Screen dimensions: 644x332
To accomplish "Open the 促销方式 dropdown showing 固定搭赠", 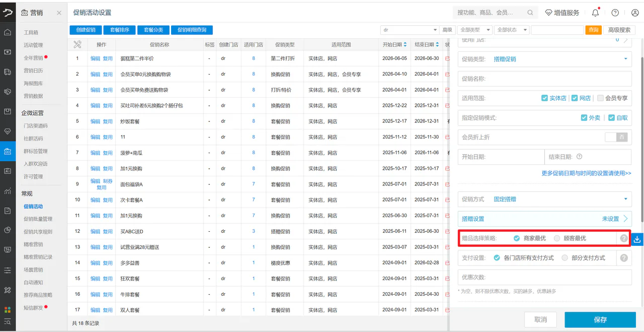I will [x=544, y=199].
